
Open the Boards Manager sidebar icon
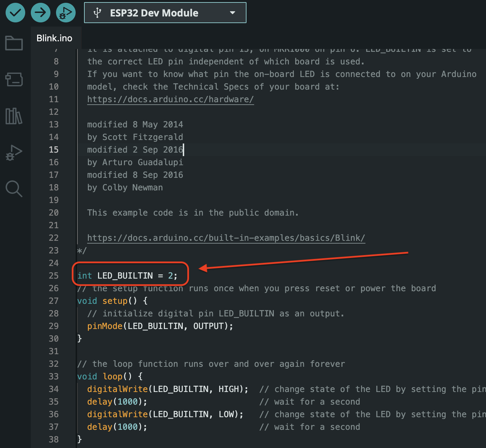click(x=14, y=79)
